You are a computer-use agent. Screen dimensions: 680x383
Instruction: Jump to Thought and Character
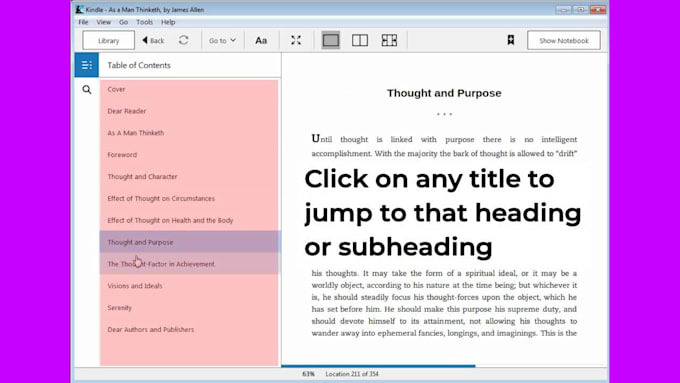[142, 177]
